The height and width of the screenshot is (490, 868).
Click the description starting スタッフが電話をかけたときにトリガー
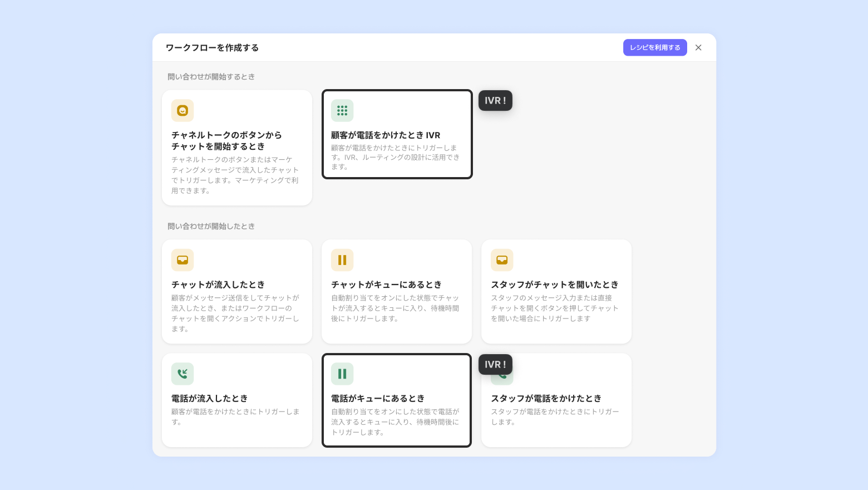pos(555,416)
